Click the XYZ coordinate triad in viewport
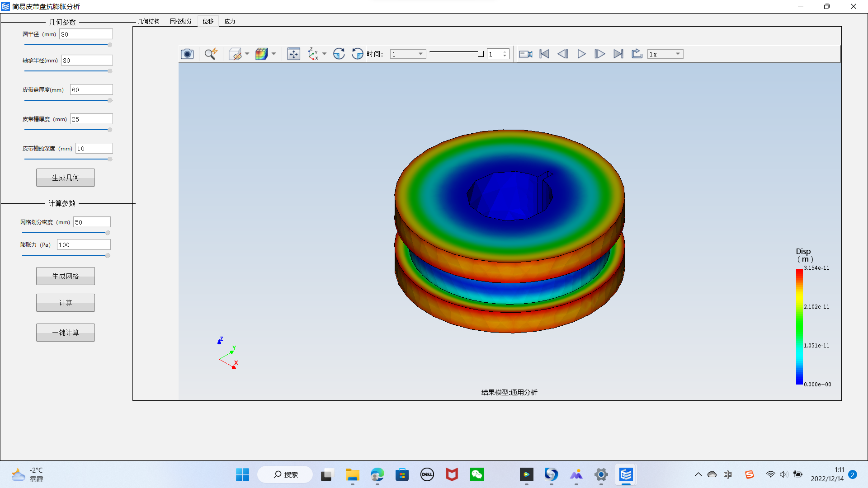This screenshot has width=868, height=488. click(228, 353)
